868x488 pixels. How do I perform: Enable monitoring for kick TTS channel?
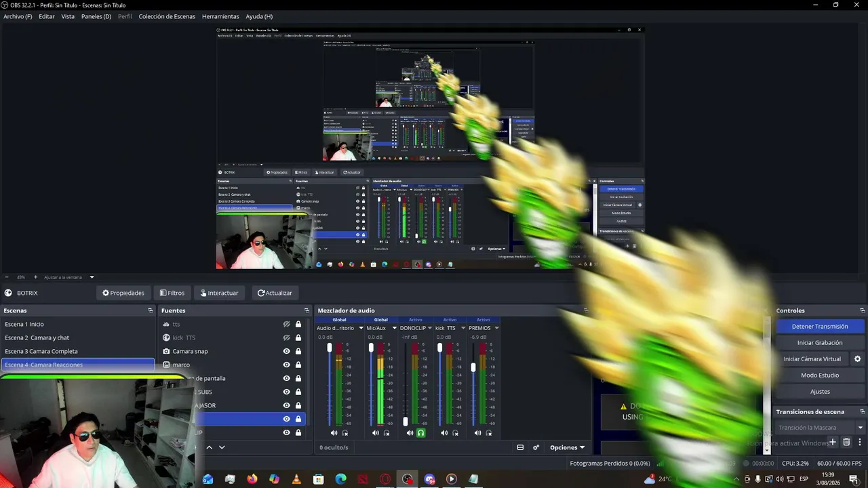(455, 433)
